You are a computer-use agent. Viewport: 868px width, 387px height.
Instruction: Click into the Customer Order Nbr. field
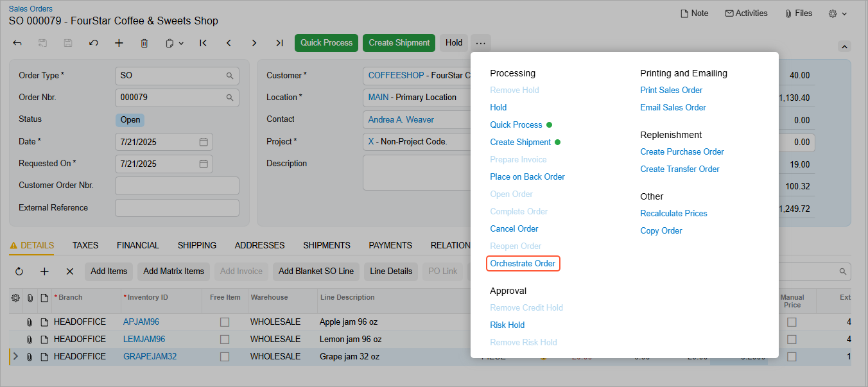click(177, 186)
